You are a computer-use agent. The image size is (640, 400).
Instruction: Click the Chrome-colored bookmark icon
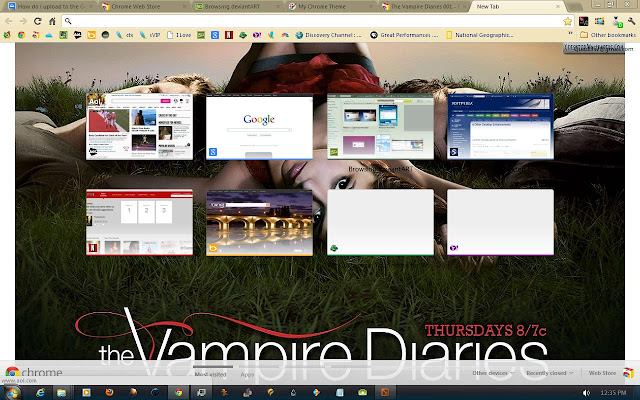[x=21, y=35]
